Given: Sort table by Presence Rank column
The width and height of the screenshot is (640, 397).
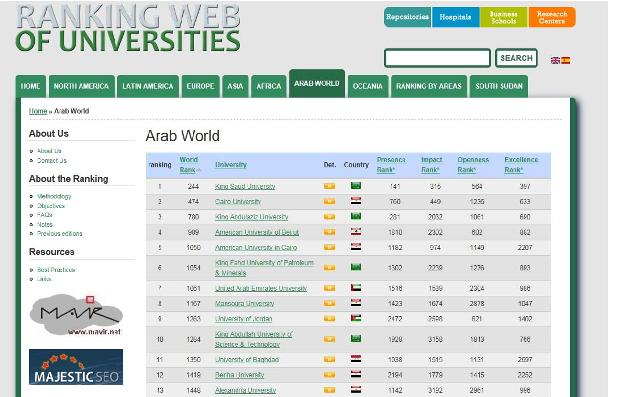Looking at the screenshot, I should (391, 164).
